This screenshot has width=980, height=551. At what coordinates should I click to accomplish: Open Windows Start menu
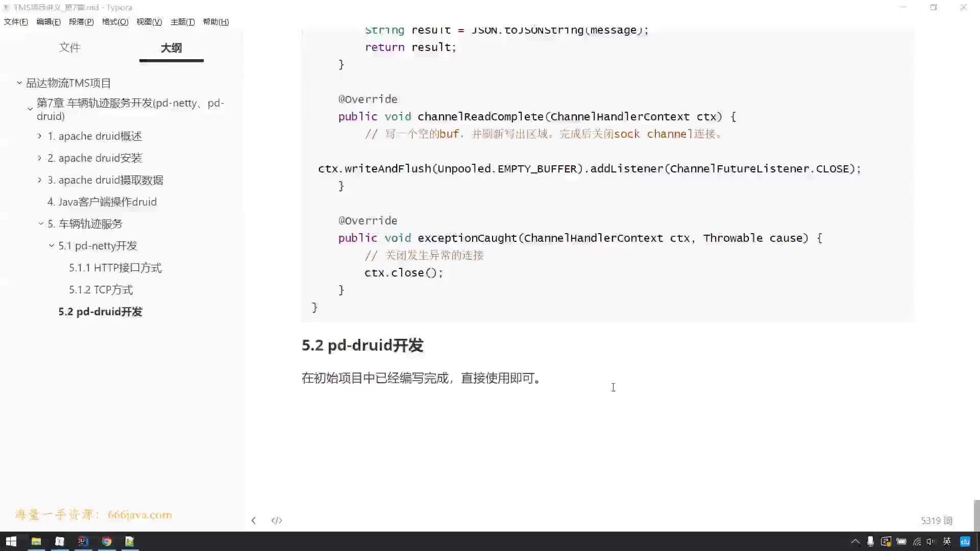click(x=11, y=541)
